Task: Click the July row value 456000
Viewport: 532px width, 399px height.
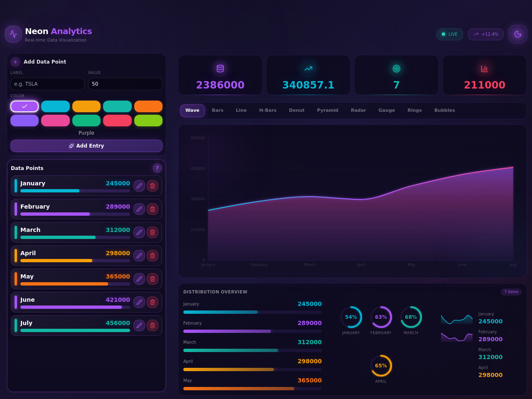Action: [118, 323]
